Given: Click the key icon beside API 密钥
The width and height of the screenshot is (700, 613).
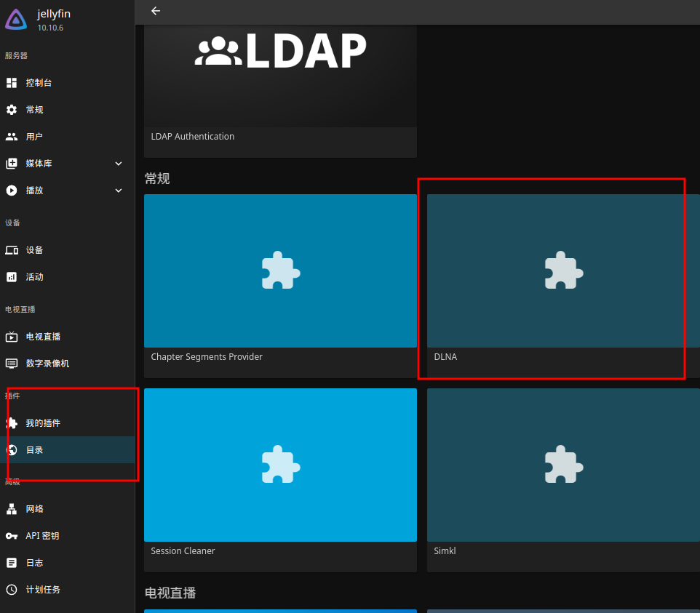Looking at the screenshot, I should point(12,536).
